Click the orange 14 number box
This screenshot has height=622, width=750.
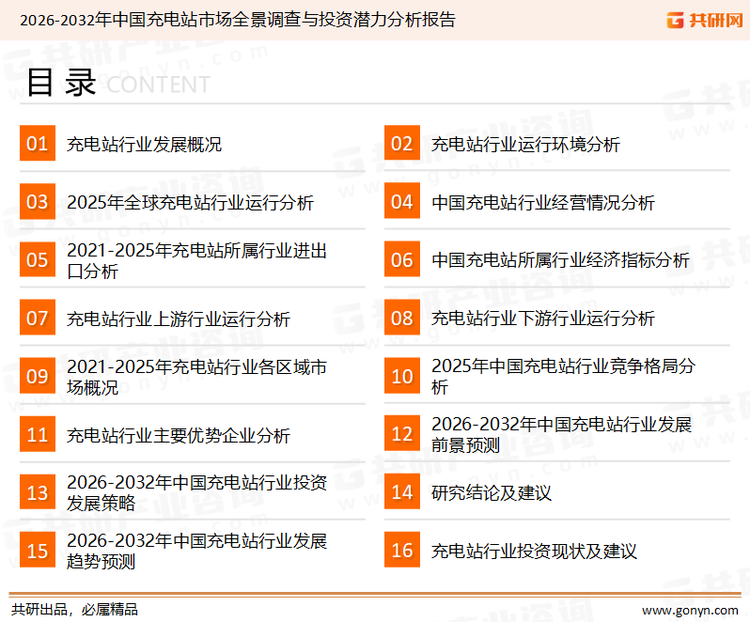click(402, 492)
